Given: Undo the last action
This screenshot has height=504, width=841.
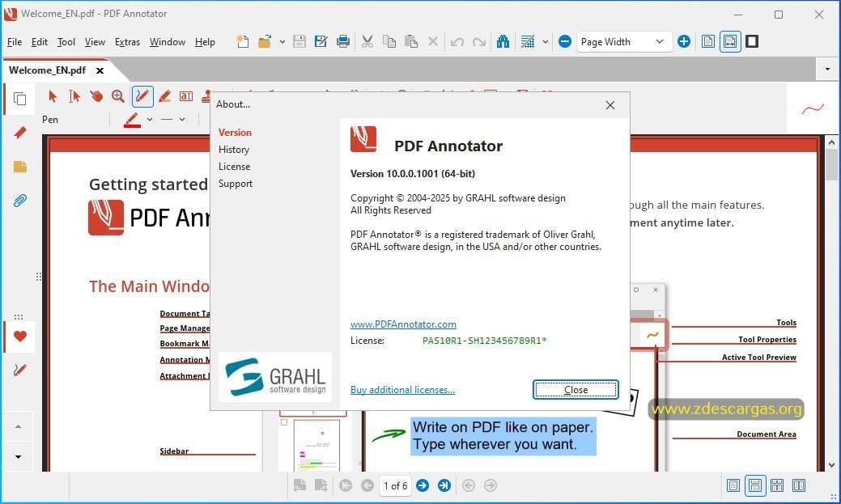Looking at the screenshot, I should (x=457, y=41).
